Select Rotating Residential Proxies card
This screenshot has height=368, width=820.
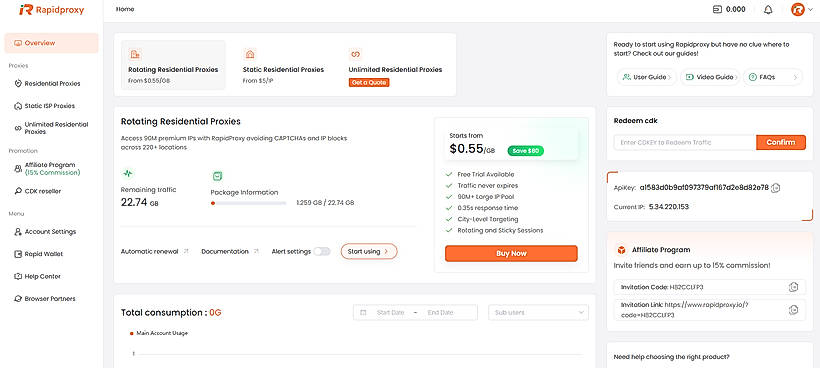173,65
